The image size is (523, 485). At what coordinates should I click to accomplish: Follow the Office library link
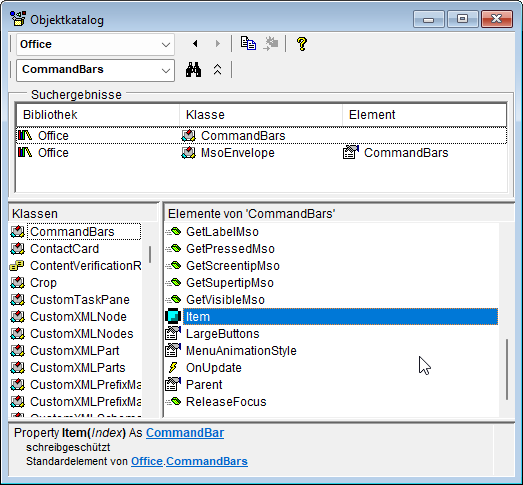pos(147,461)
